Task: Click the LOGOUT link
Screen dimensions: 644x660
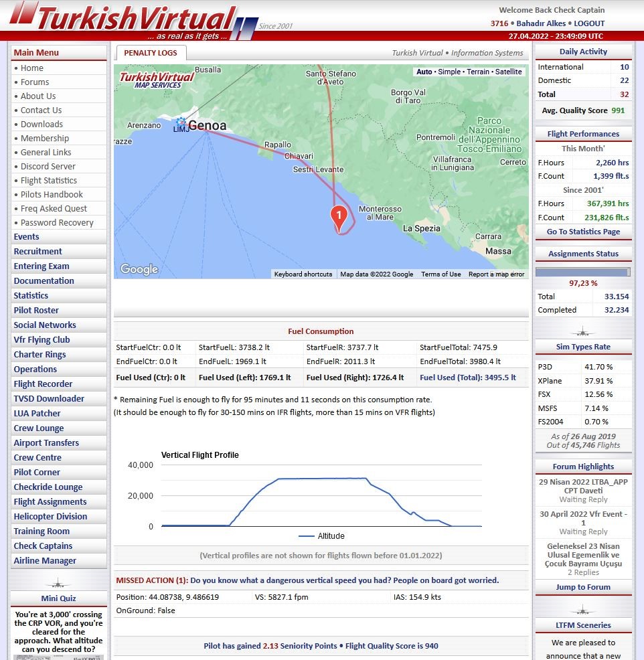Action: click(x=589, y=23)
